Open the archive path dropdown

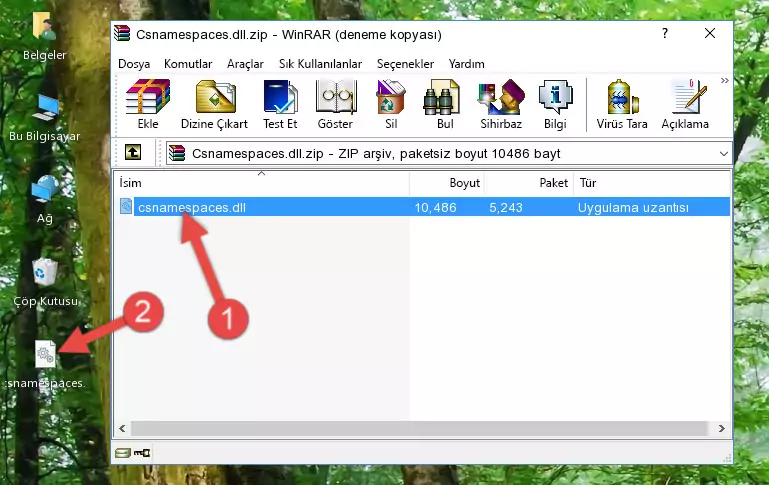pos(723,153)
